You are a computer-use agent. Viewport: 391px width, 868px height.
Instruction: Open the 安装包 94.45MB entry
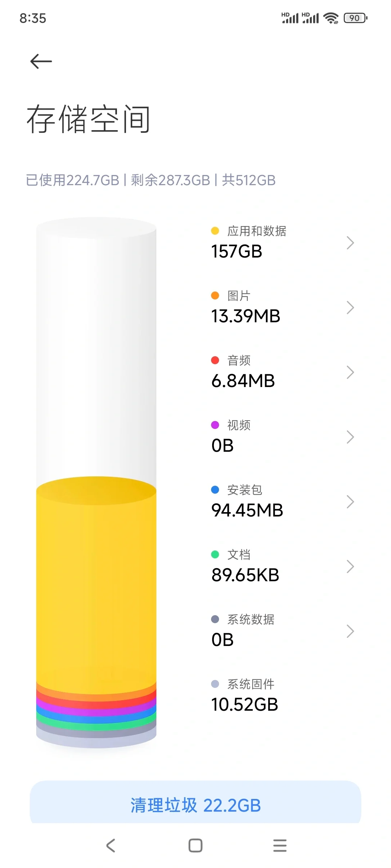247,502
